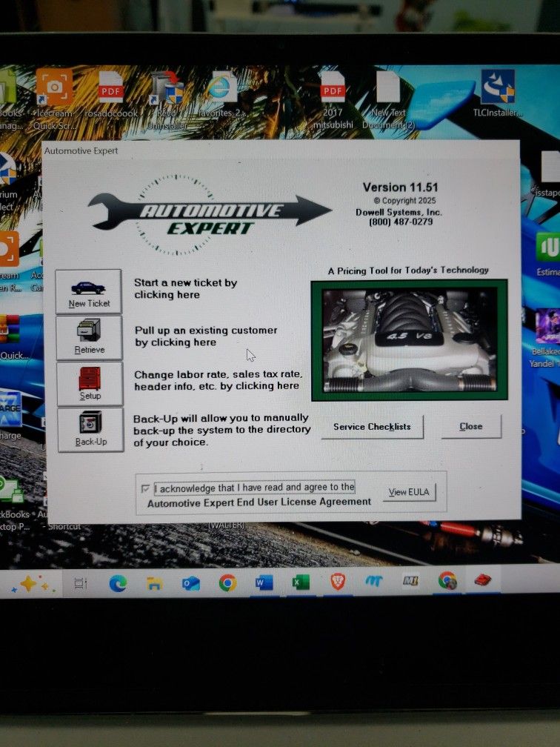Open Microsoft Edge from the taskbar
This screenshot has height=747, width=560.
(118, 583)
